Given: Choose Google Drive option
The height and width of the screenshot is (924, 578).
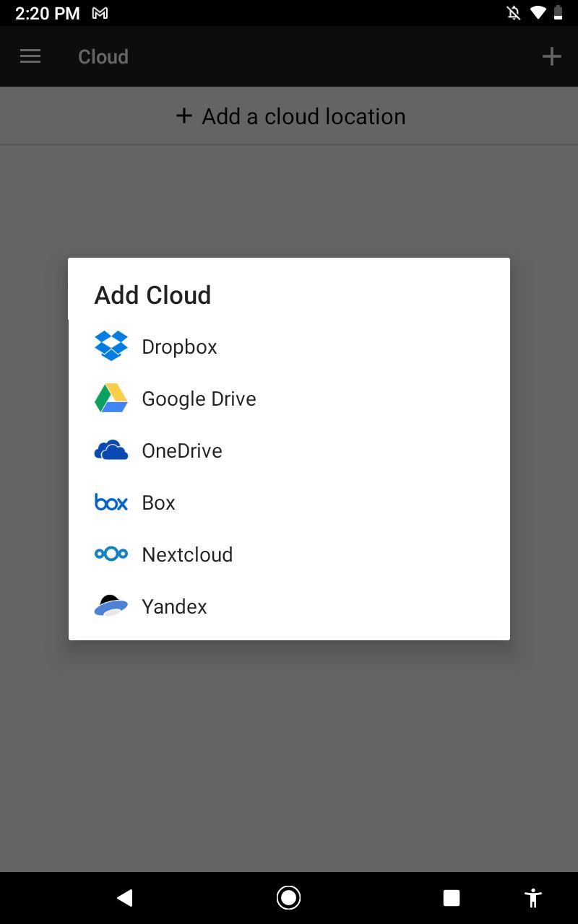Looking at the screenshot, I should [x=289, y=398].
